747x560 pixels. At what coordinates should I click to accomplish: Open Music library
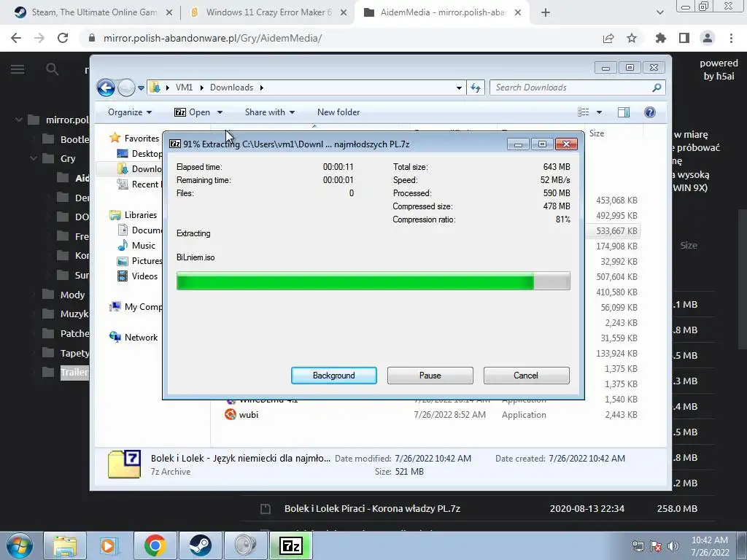pos(143,245)
